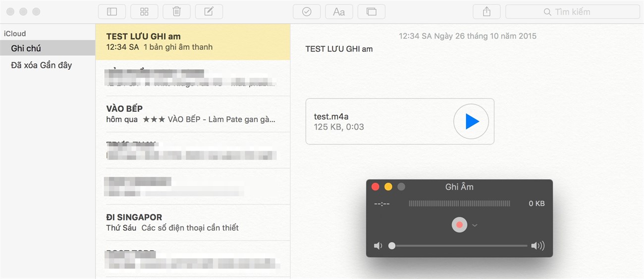This screenshot has width=644, height=279.
Task: Click the note date header 12:34 SA
Action: (468, 36)
